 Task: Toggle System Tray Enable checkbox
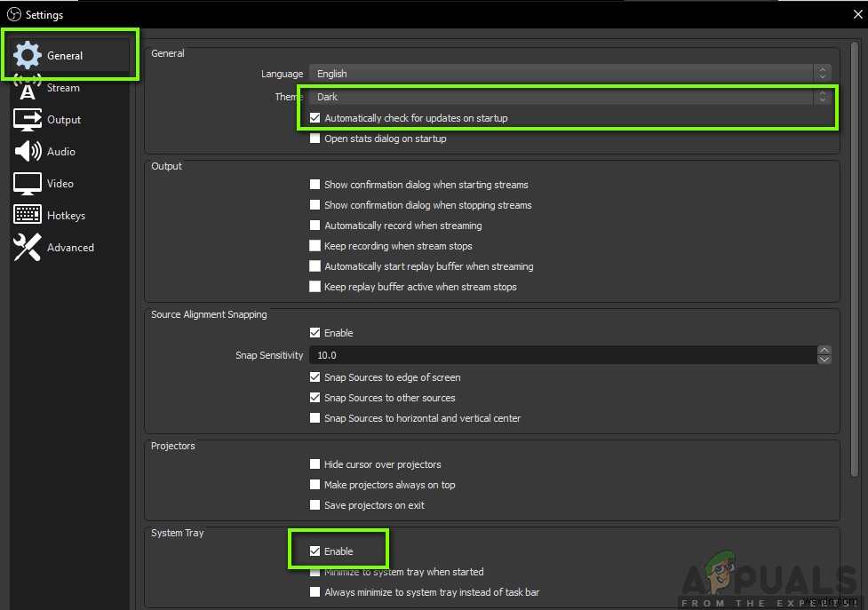[315, 551]
